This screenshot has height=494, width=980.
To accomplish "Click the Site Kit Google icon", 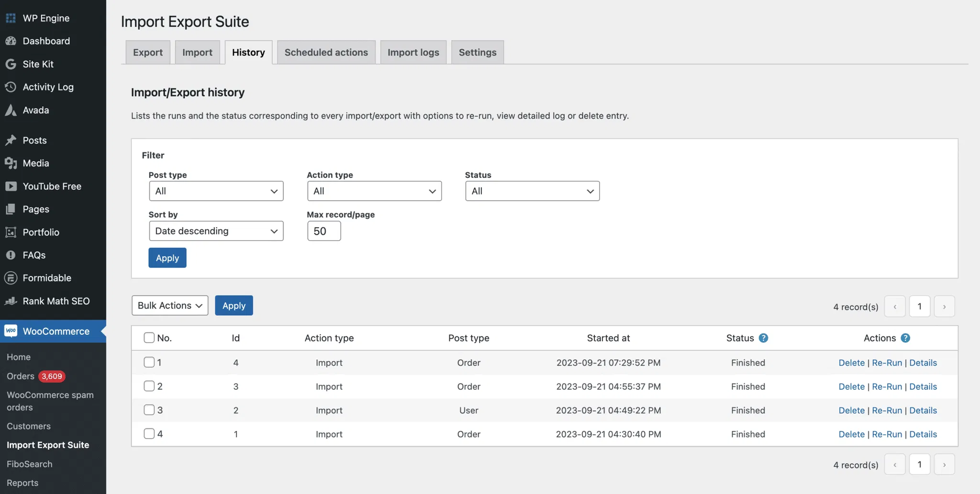I will 11,64.
